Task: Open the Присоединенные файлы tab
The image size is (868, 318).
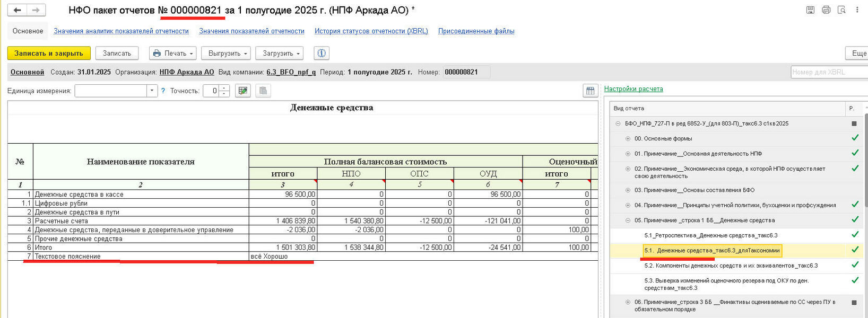Action: [476, 31]
